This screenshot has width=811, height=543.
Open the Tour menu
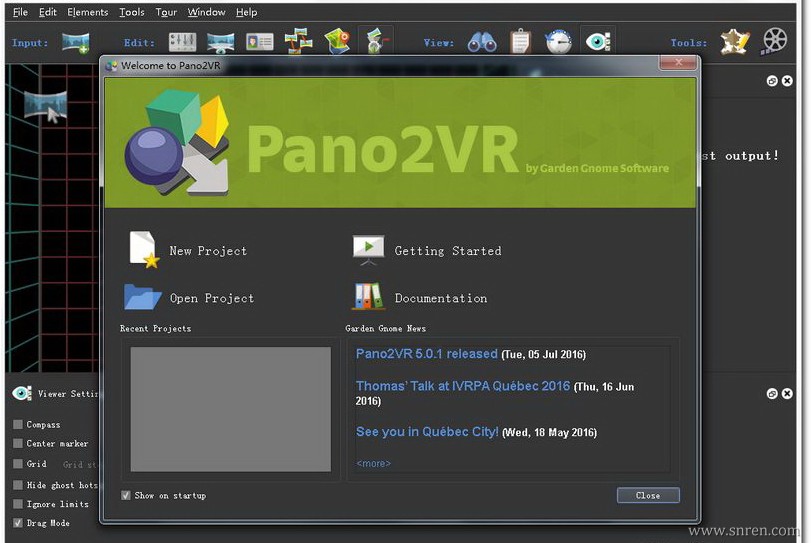pos(166,12)
